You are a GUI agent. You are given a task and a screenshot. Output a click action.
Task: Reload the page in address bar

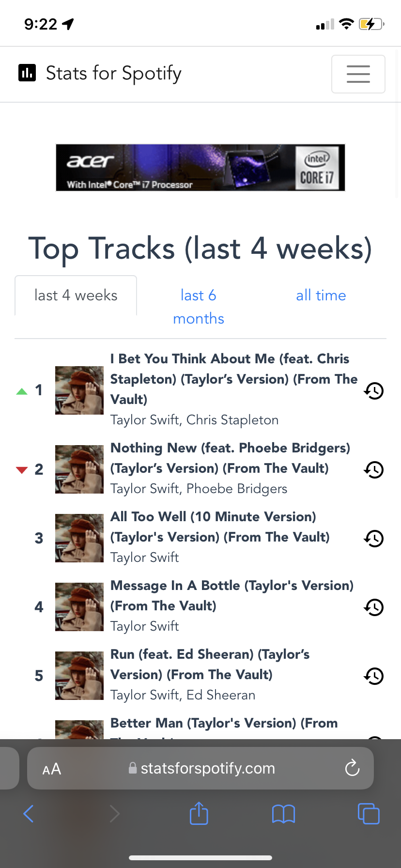coord(352,768)
